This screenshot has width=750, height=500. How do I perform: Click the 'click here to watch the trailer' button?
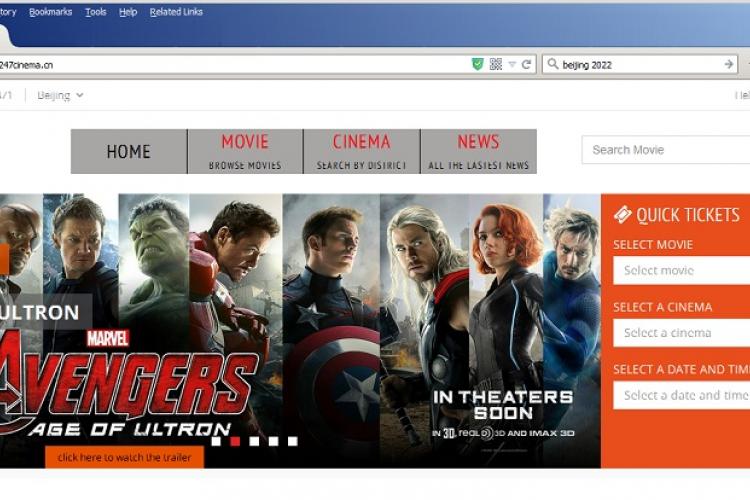pyautogui.click(x=124, y=457)
